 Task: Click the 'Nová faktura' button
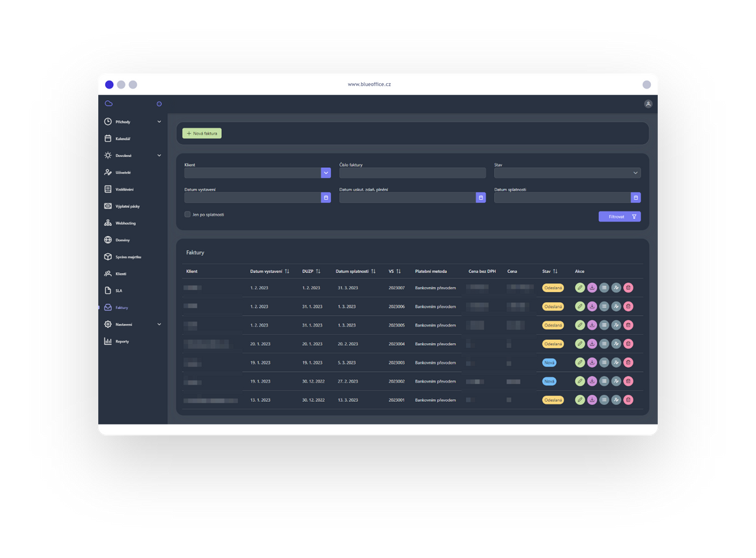coord(202,134)
